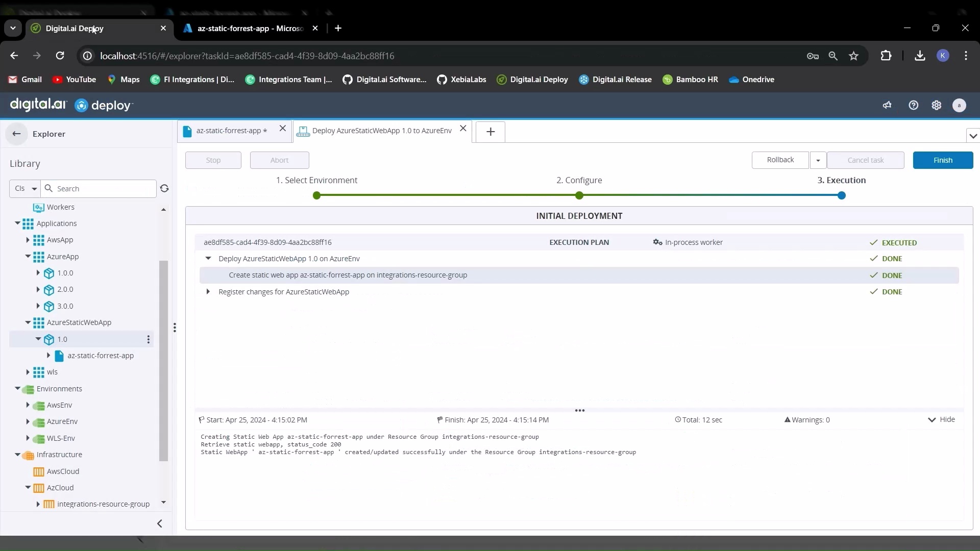Expand the AzureEnv environment node

(28, 421)
